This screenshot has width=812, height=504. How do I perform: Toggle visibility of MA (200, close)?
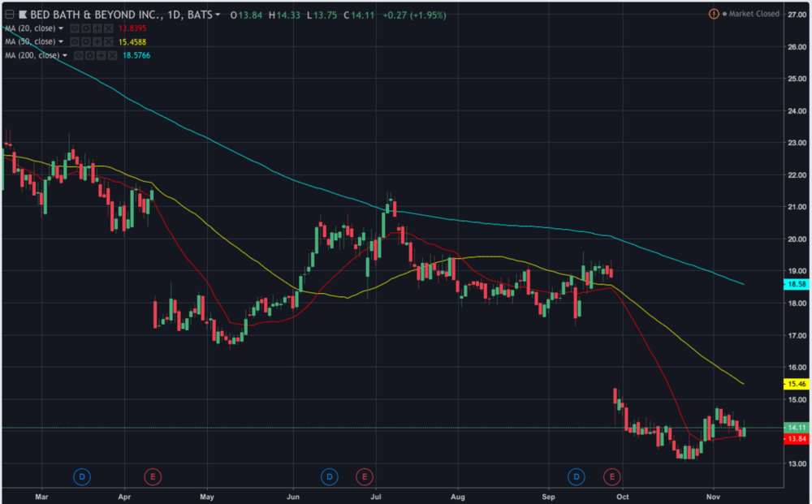click(x=80, y=55)
